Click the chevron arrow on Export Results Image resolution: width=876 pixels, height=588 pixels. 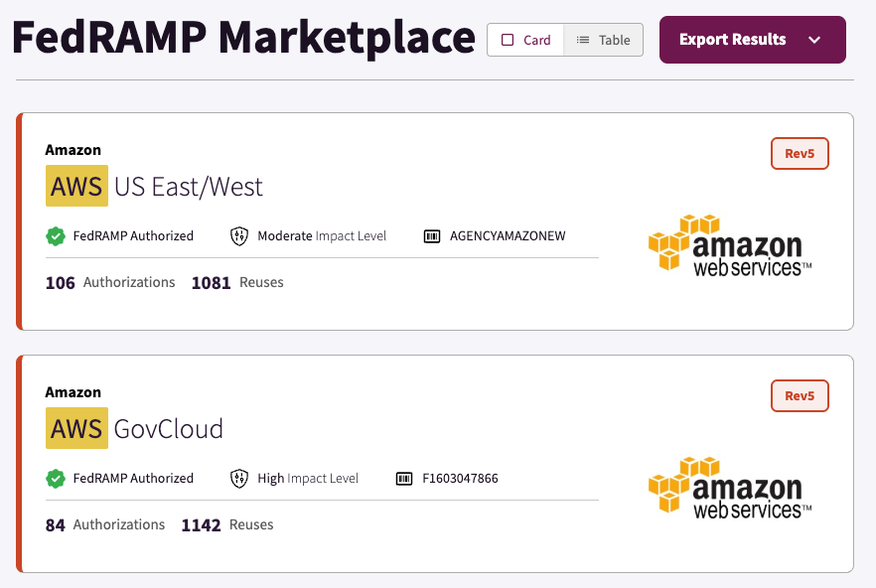(814, 40)
